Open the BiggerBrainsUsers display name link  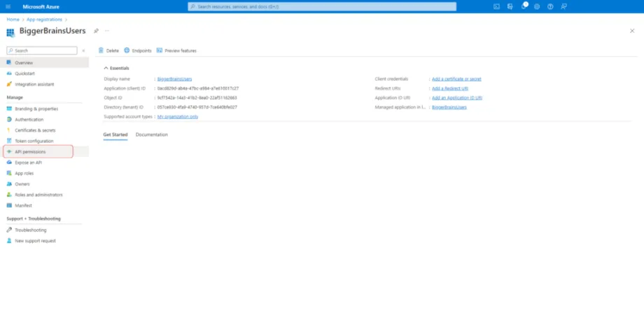point(174,79)
